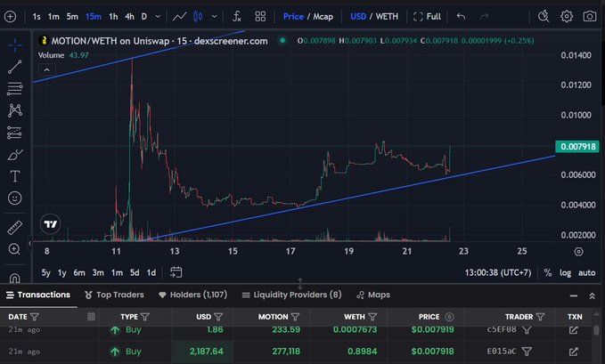
Task: Filter by WETH column funnel
Action: tap(372, 317)
